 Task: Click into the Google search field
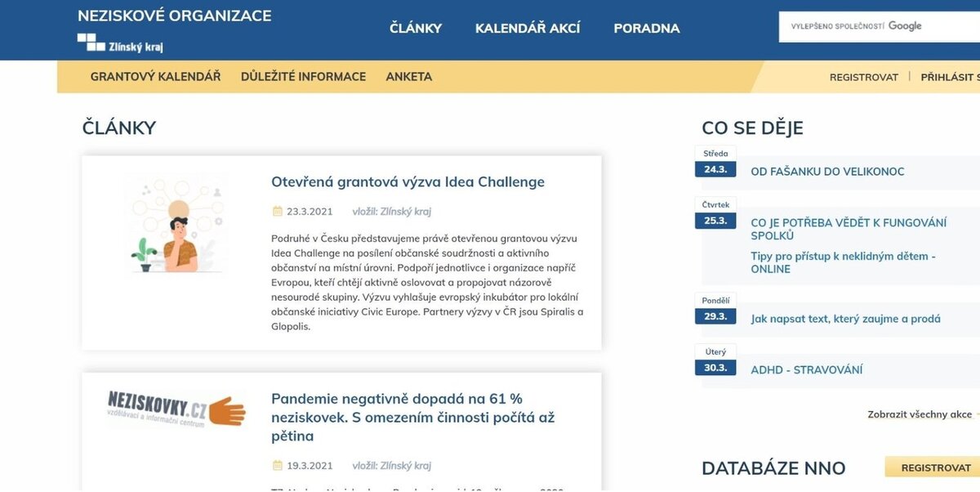[x=880, y=26]
